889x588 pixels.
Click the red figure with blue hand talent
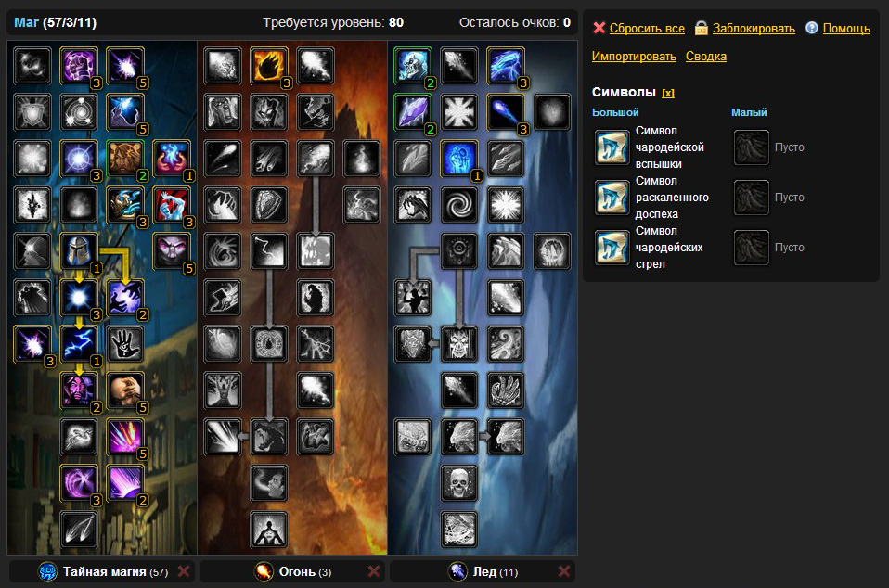pos(172,205)
